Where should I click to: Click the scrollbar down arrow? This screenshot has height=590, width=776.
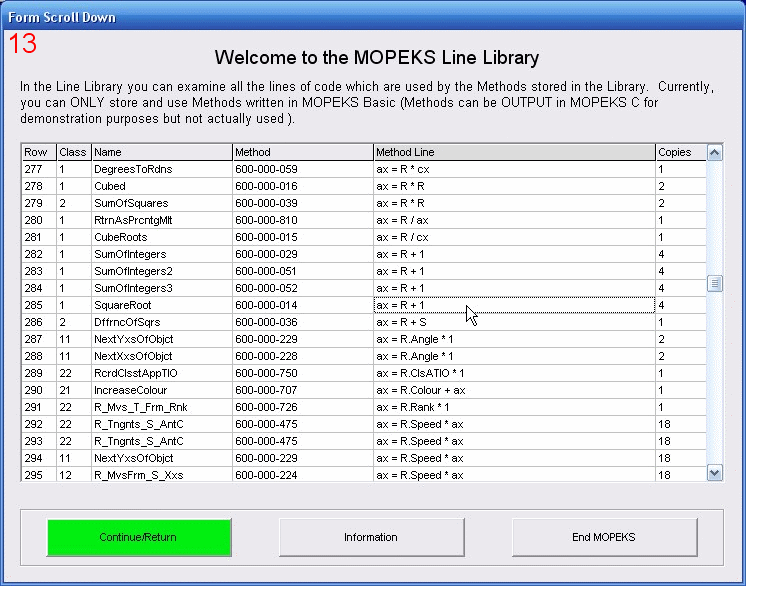tap(714, 473)
